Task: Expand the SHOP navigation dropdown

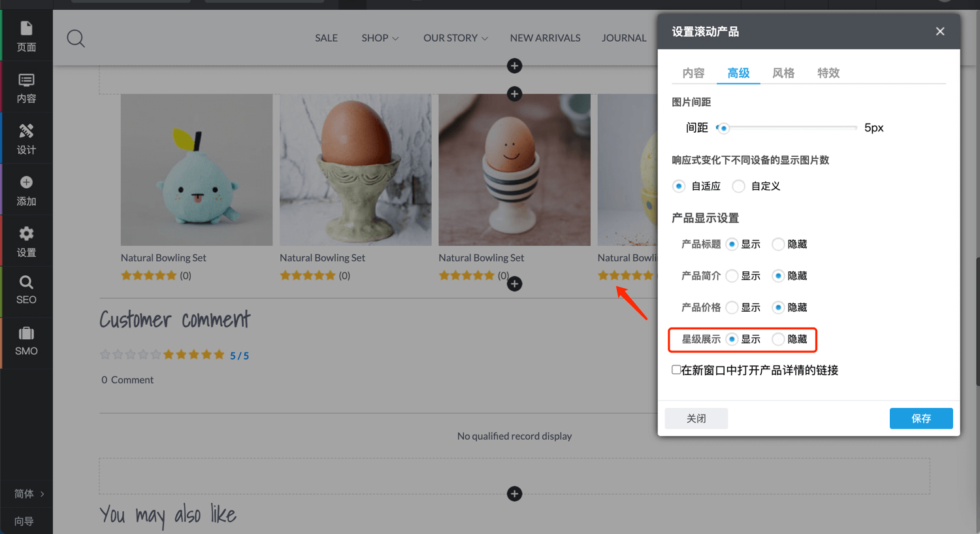Action: [380, 38]
